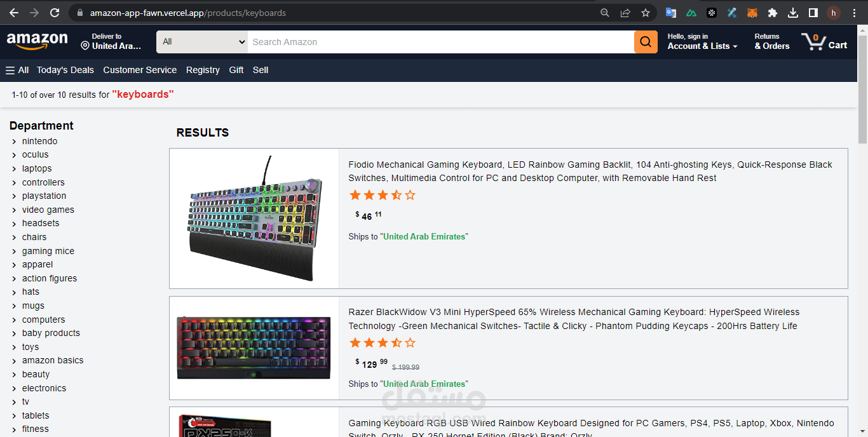The image size is (868, 437).
Task: Click the Fiodio keyboard star rating
Action: pos(383,195)
